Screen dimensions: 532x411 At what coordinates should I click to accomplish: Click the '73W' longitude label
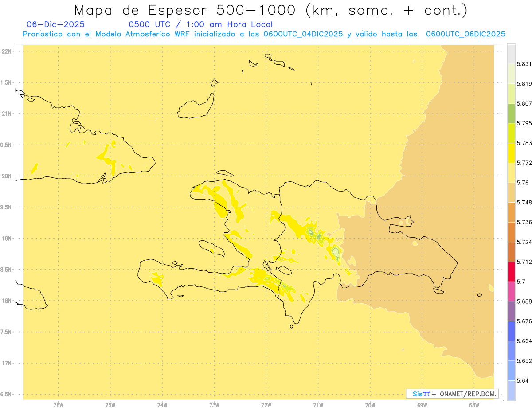click(x=214, y=406)
